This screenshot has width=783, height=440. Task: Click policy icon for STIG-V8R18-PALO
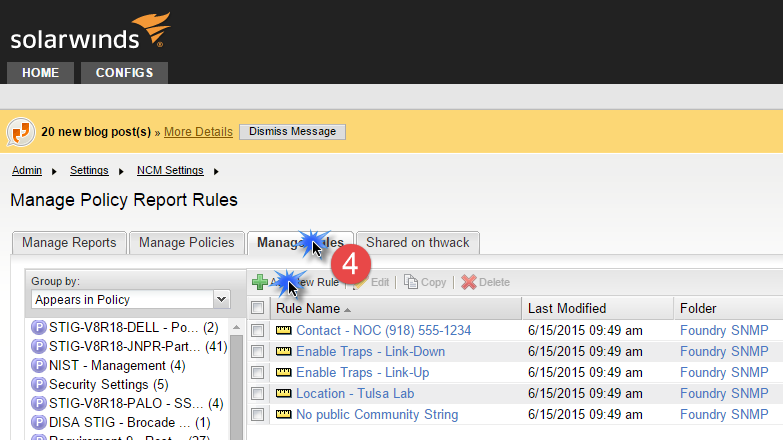38,404
